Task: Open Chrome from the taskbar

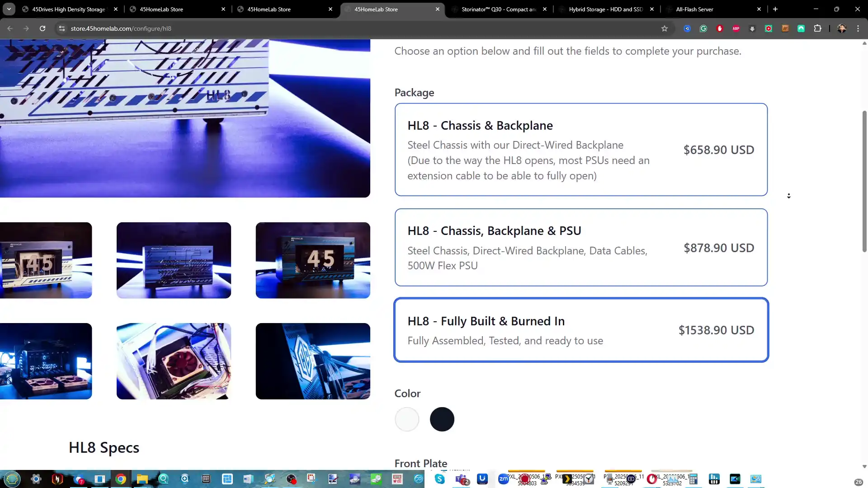Action: click(x=121, y=479)
